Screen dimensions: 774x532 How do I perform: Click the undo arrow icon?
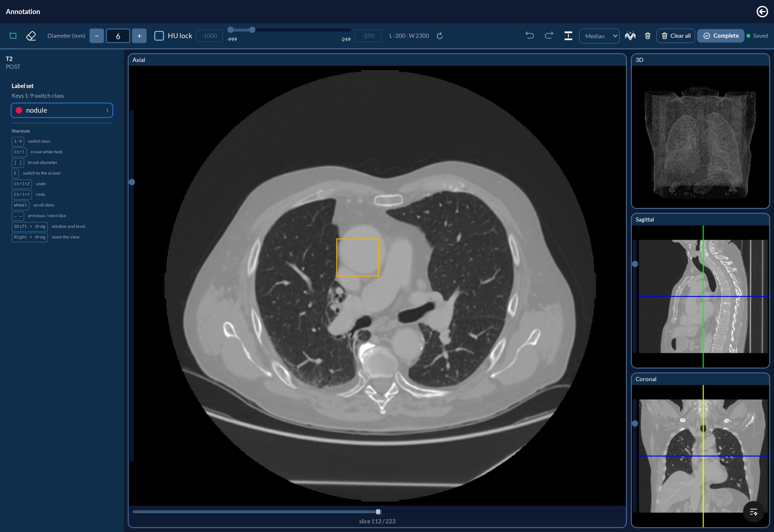click(x=530, y=35)
